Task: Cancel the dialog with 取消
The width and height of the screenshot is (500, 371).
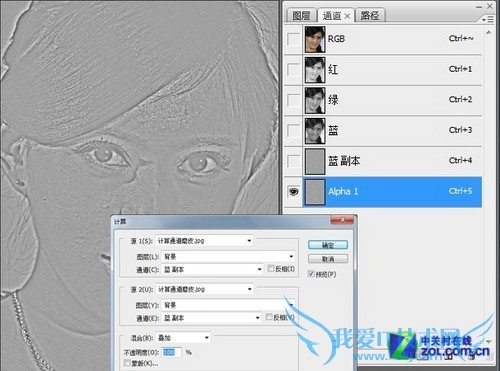Action: (328, 259)
